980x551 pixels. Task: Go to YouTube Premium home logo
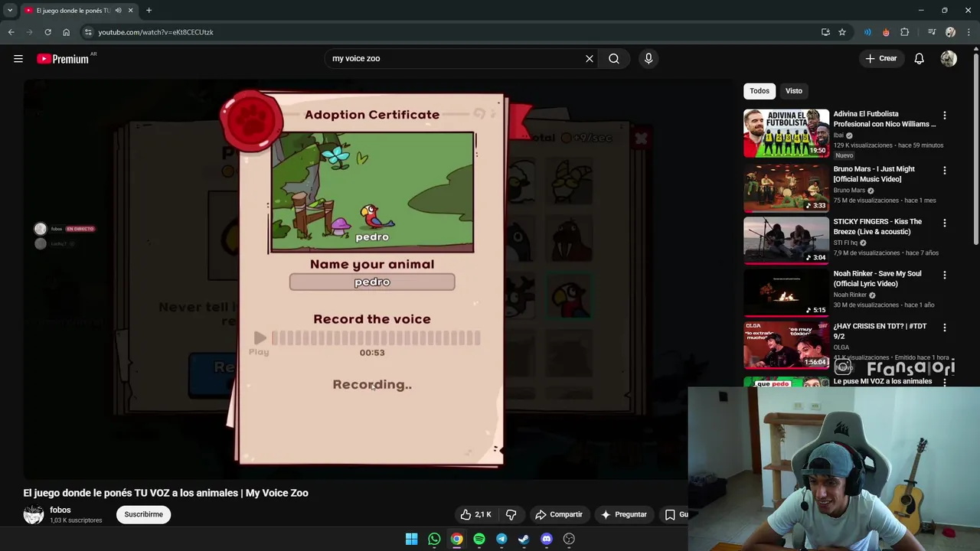(63, 59)
